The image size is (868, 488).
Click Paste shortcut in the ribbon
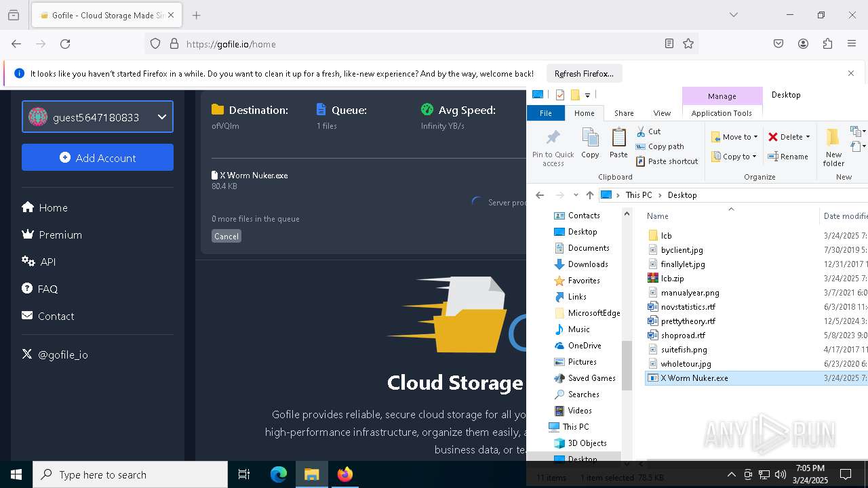[x=667, y=161]
